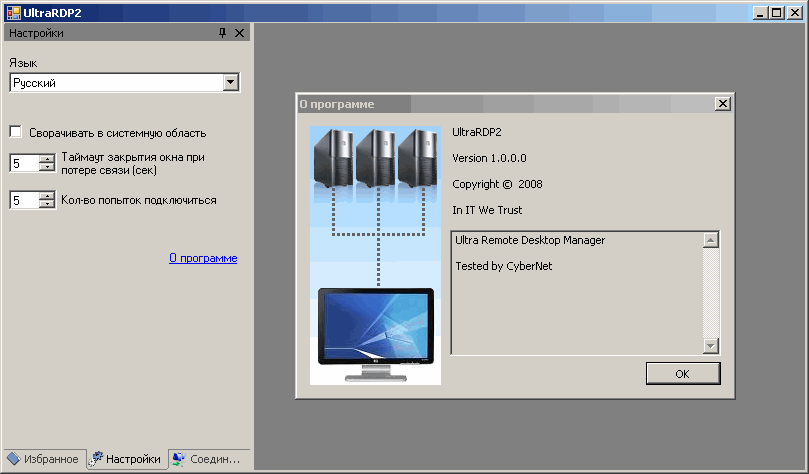Close the UltraRDP2 main window
Screen dimensions: 809x474
795,13
